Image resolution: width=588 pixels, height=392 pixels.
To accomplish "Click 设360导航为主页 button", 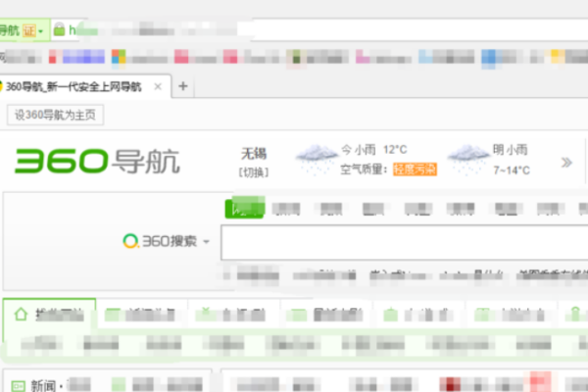I will click(55, 115).
